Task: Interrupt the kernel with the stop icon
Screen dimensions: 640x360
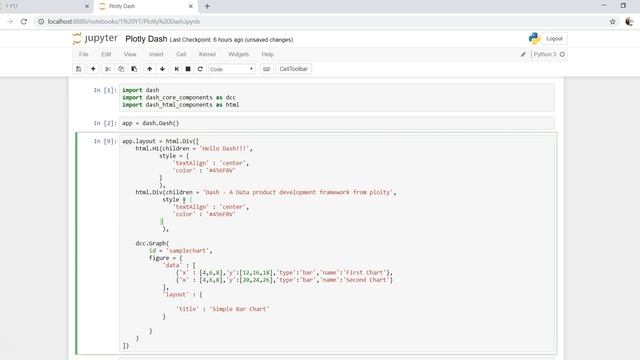Action: [188, 69]
